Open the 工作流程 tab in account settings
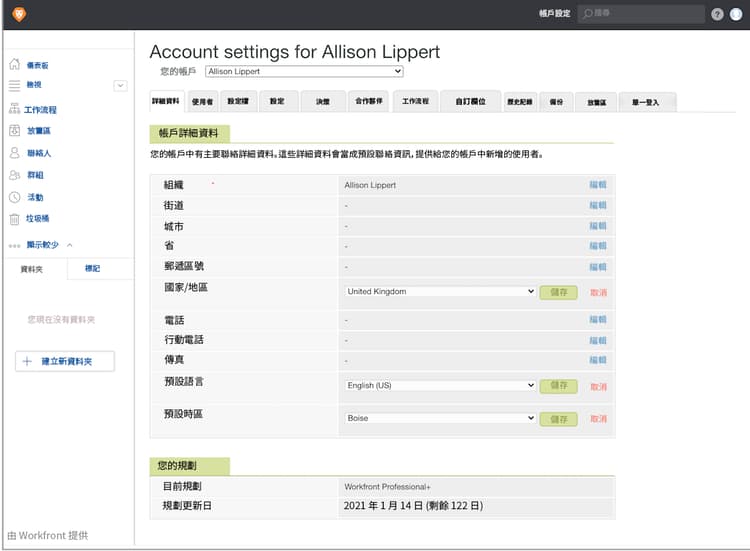Viewport: 750px width, 551px height. click(x=416, y=101)
